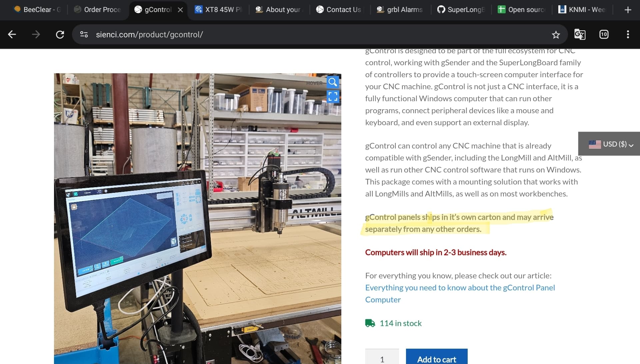Click the address bar URL sienci.com/product/gcontrol/

point(149,35)
